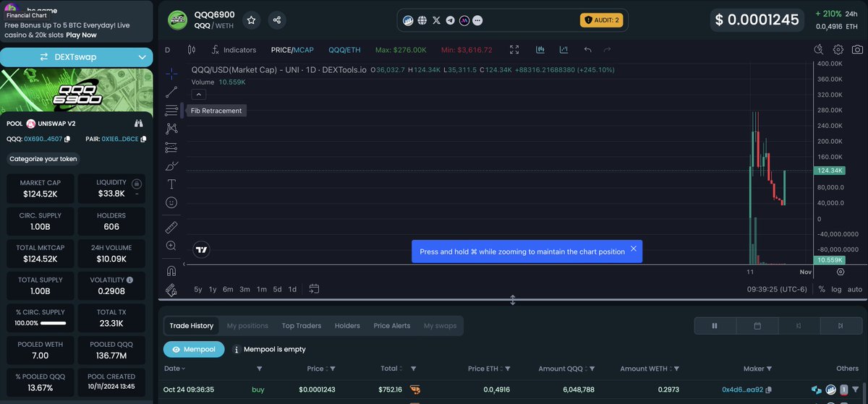The width and height of the screenshot is (868, 404).
Task: Select the brush drawing tool
Action: click(x=171, y=166)
